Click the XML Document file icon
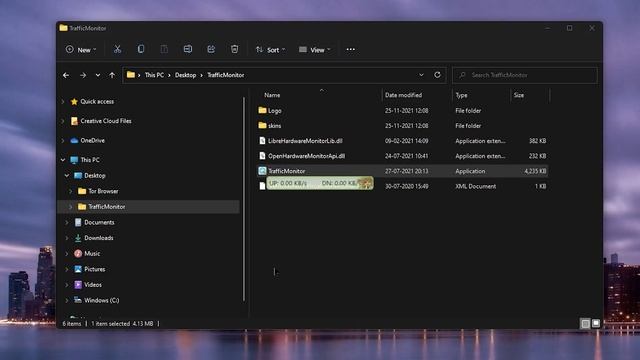640x360 pixels. point(262,186)
